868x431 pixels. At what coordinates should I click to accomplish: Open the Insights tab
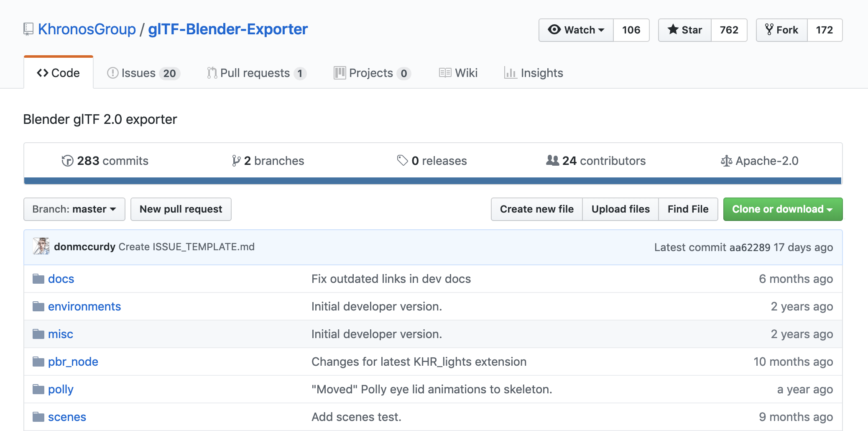[x=534, y=73]
